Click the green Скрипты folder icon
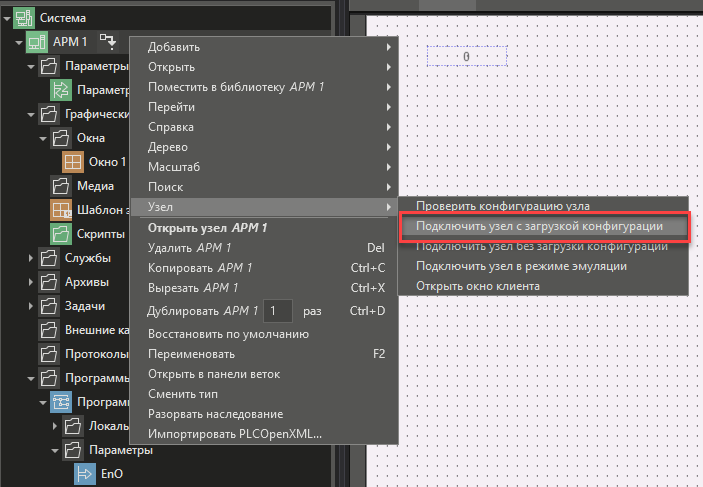The image size is (703, 487). pyautogui.click(x=61, y=234)
